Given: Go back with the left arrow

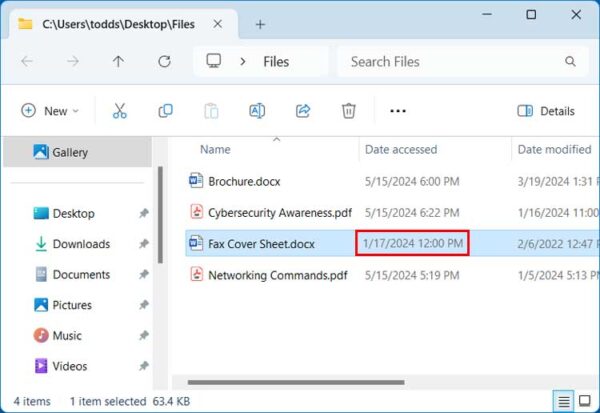Looking at the screenshot, I should (27, 61).
